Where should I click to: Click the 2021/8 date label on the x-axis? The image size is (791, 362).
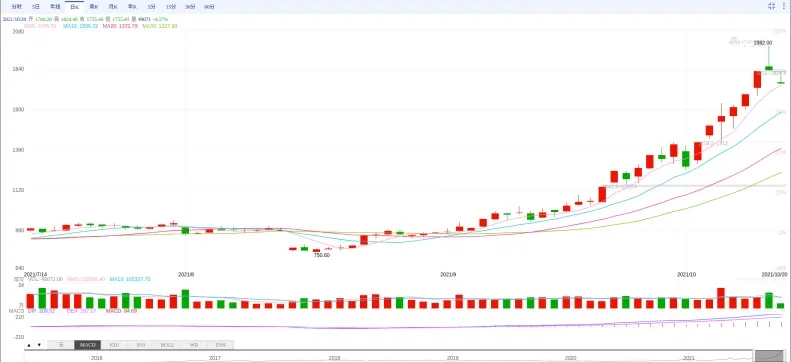click(186, 274)
